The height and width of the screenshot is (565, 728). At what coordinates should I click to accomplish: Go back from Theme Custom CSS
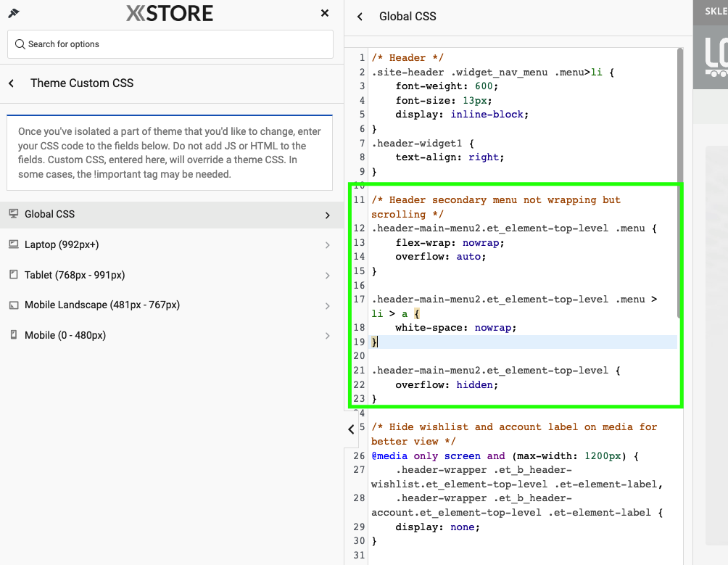tap(12, 83)
